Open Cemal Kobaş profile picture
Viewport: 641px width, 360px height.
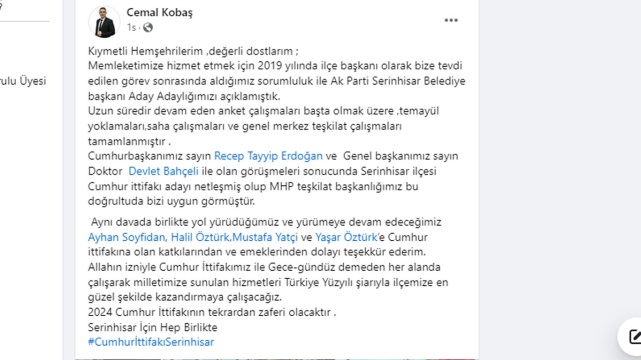104,22
